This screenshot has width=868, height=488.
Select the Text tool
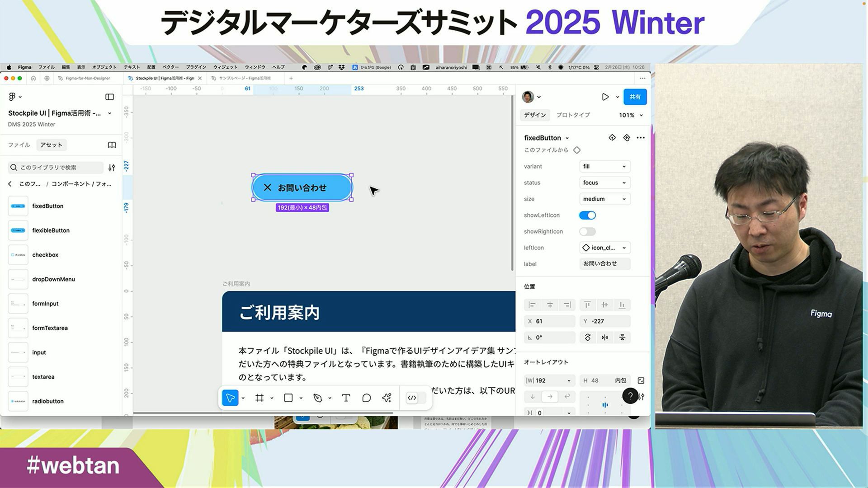tap(346, 398)
